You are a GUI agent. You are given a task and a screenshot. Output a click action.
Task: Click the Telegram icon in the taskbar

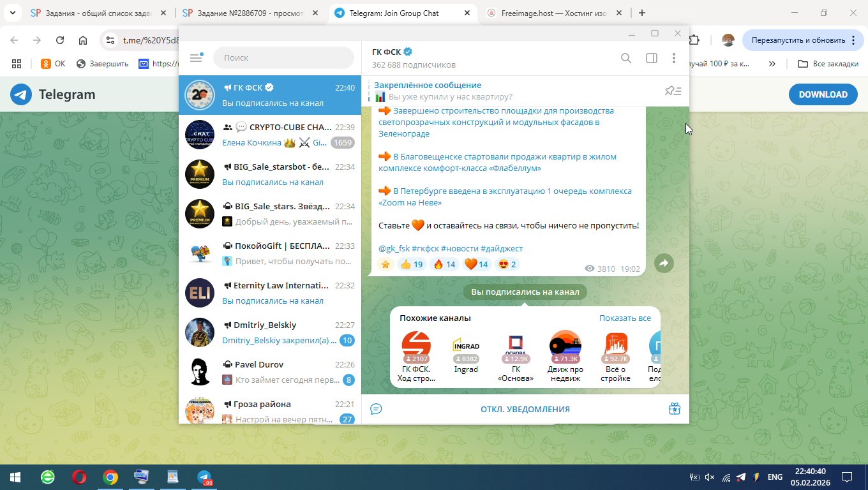pyautogui.click(x=204, y=477)
